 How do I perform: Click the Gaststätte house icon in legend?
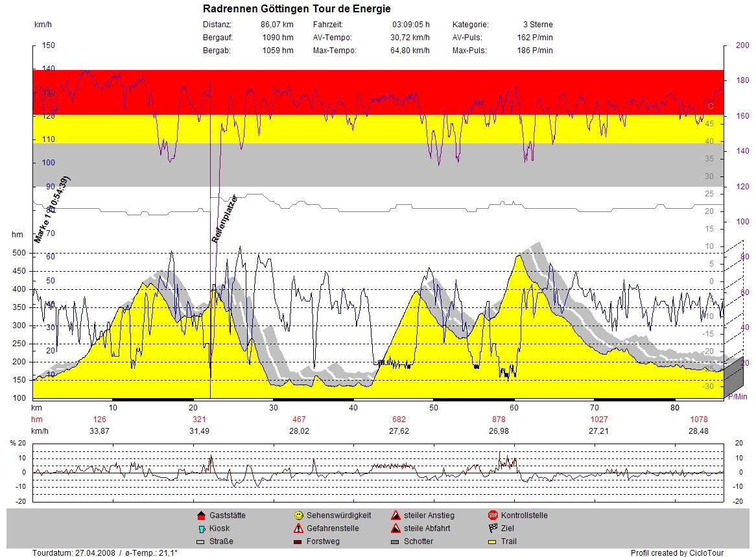[x=200, y=516]
